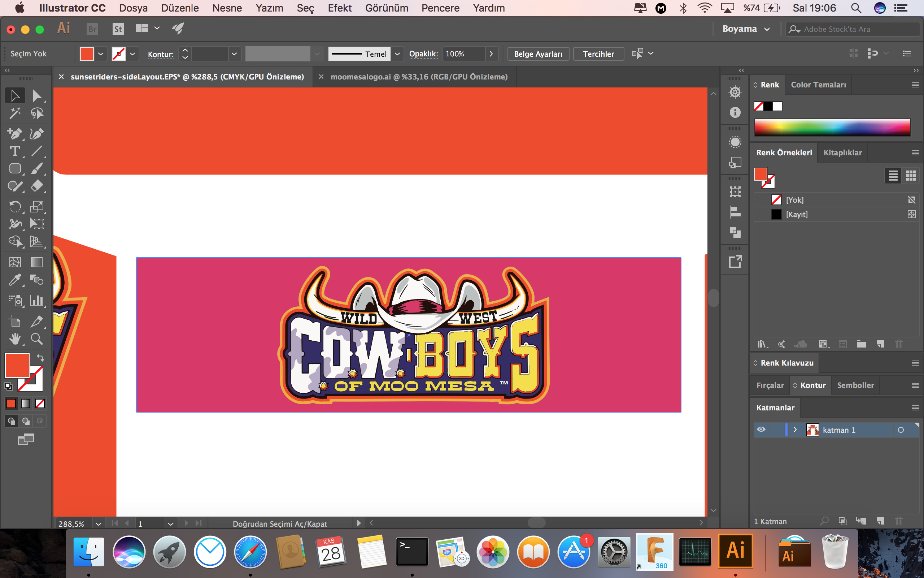Select the Zoom tool

pyautogui.click(x=37, y=339)
